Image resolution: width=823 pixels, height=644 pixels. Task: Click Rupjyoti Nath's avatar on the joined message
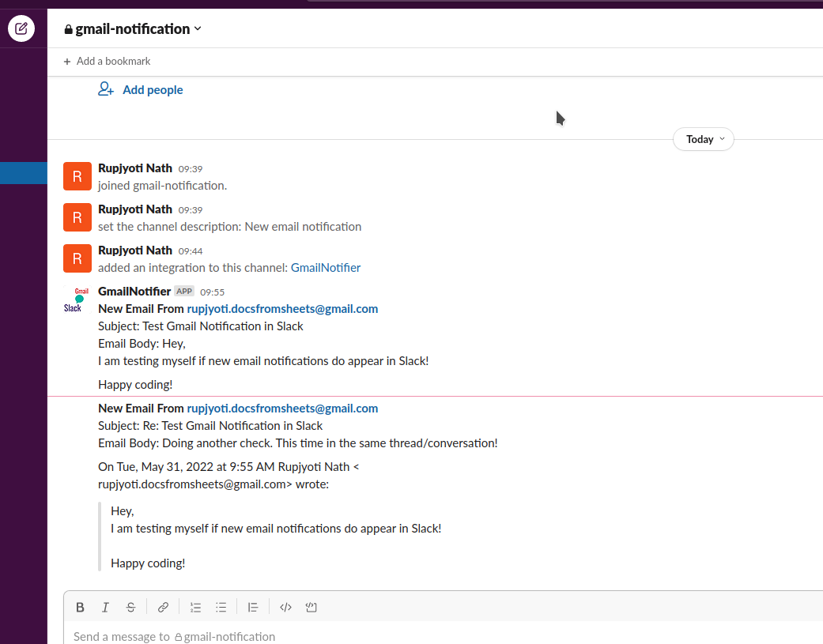click(x=77, y=176)
